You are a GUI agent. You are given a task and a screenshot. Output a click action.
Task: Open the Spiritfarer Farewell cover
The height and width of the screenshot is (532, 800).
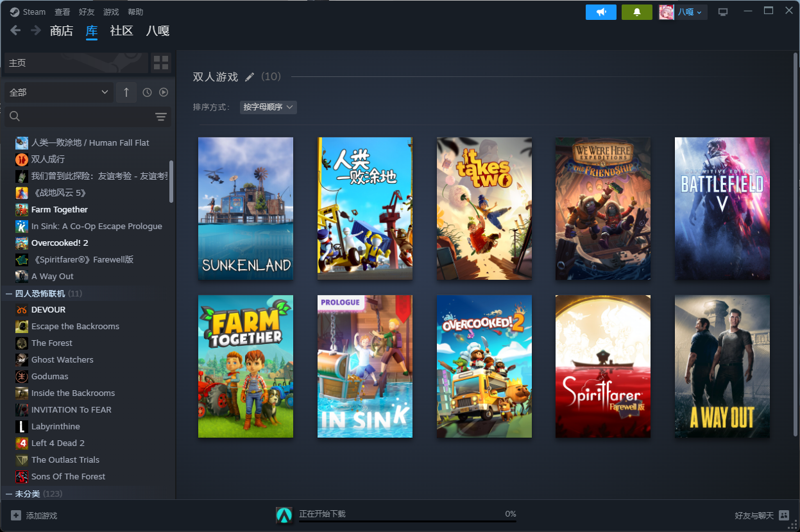click(x=603, y=366)
